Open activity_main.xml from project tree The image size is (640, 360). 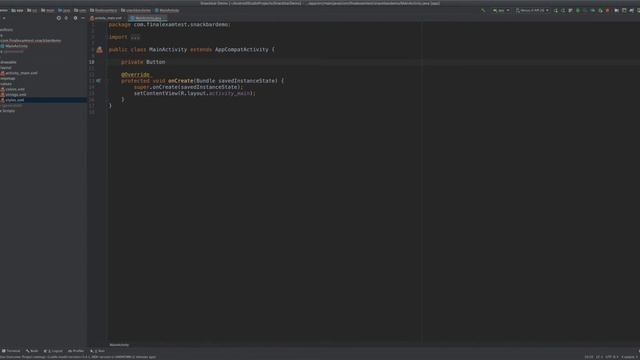pyautogui.click(x=19, y=73)
